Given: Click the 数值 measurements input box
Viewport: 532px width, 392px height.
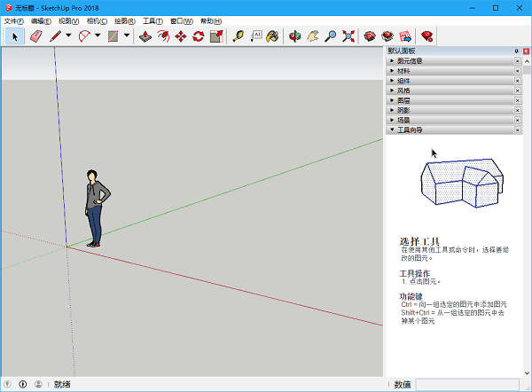Looking at the screenshot, I should (x=467, y=385).
